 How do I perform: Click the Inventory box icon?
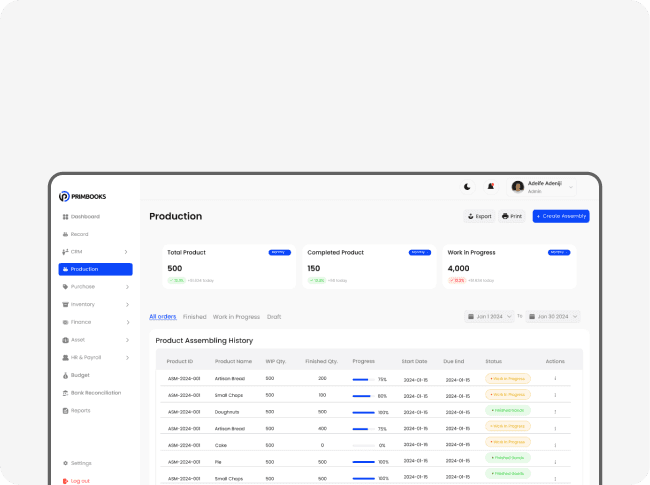(65, 305)
